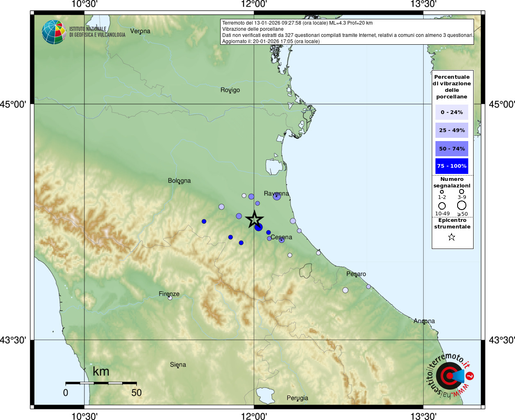
Task: Click the right 43°30' latitude label
Action: [x=502, y=340]
